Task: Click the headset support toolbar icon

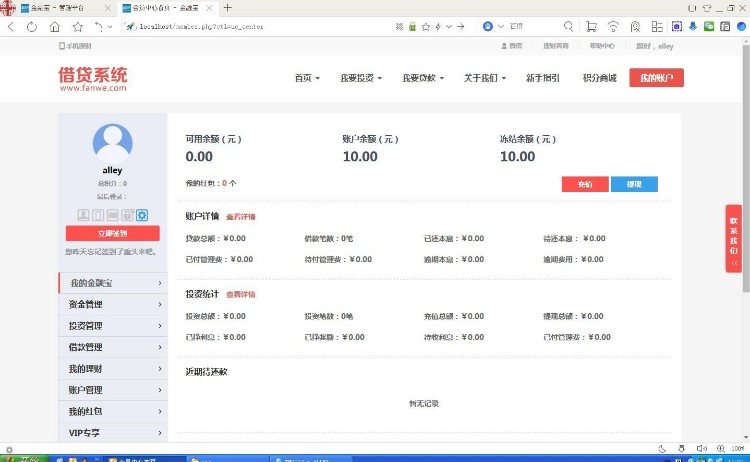Action: (635, 27)
